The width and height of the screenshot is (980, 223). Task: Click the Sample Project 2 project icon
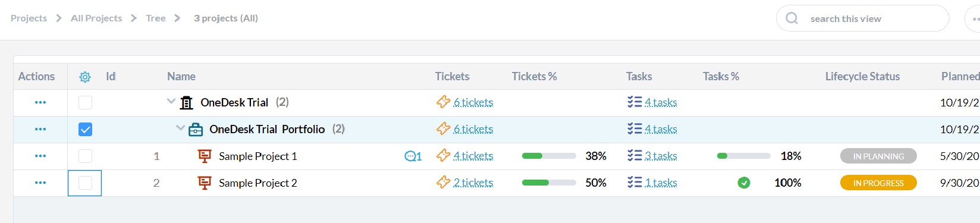205,183
